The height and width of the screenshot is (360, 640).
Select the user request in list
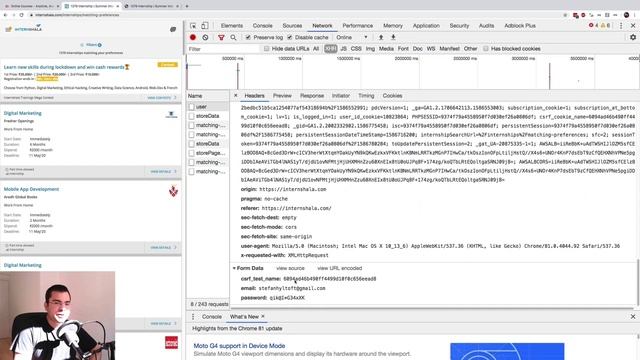(x=207, y=107)
